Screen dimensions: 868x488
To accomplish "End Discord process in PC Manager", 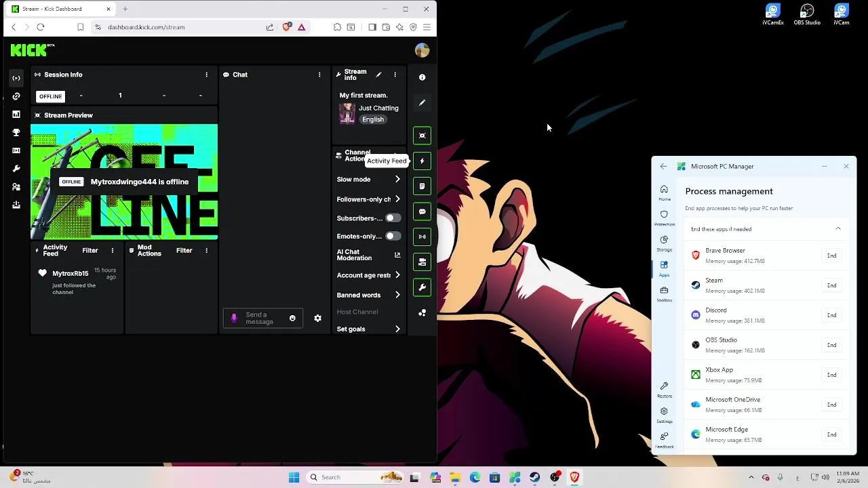I will point(831,315).
